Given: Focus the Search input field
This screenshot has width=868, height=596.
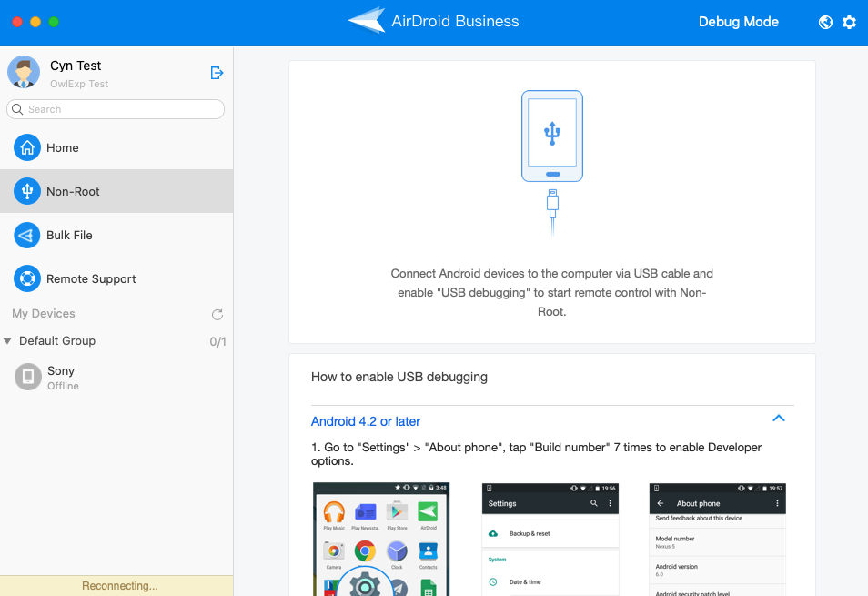Looking at the screenshot, I should (x=116, y=109).
